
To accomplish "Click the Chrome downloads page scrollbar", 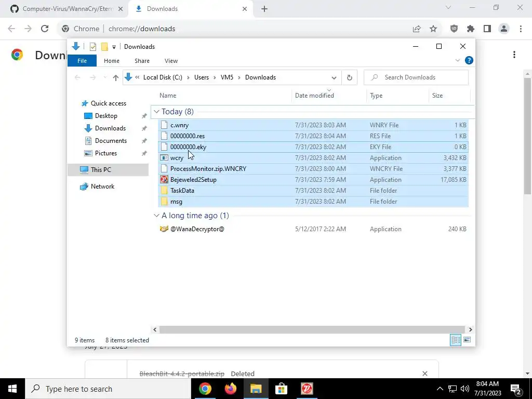I will (x=528, y=136).
